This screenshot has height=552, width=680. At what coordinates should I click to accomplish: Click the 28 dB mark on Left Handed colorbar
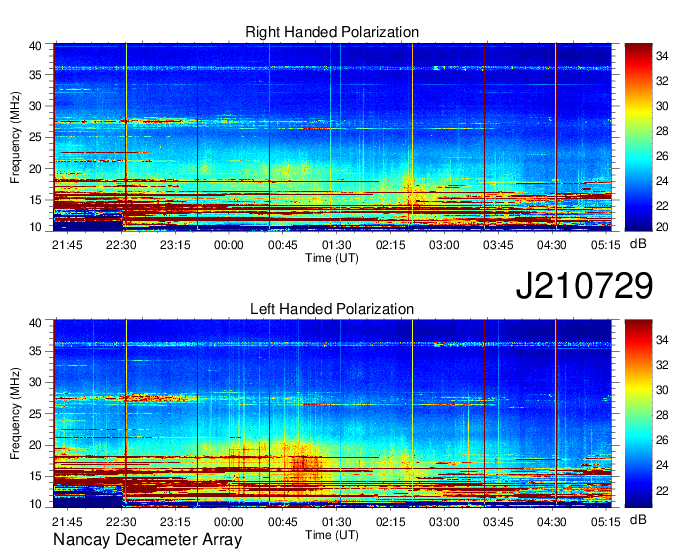click(662, 415)
